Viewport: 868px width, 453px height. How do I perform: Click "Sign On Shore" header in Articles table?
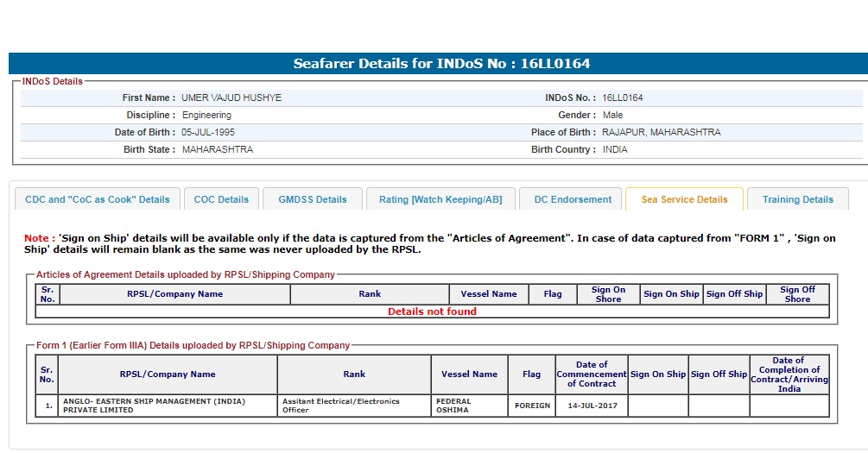pyautogui.click(x=608, y=294)
